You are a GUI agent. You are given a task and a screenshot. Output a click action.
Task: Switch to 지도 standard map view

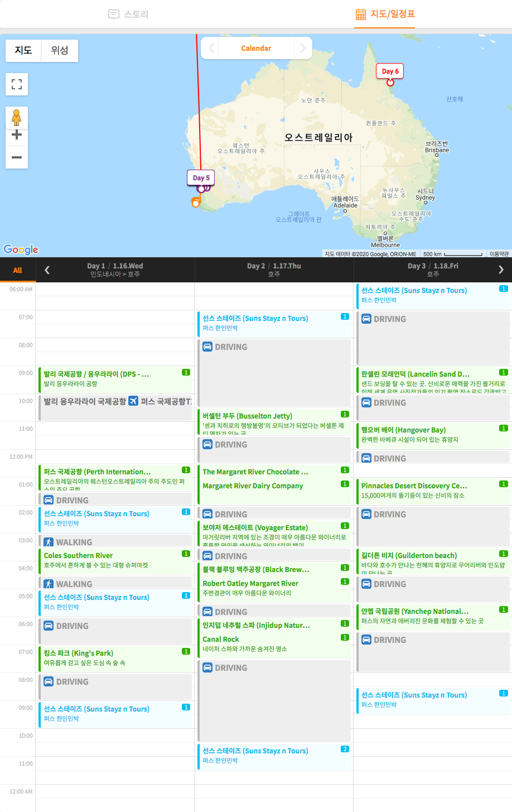pyautogui.click(x=23, y=50)
